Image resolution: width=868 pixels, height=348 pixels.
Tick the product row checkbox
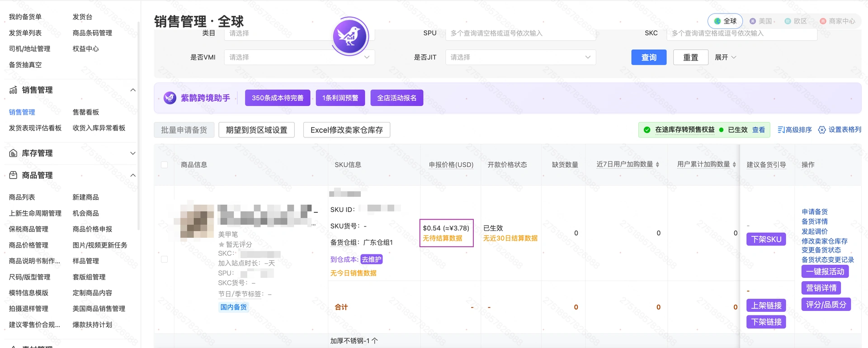pyautogui.click(x=164, y=259)
